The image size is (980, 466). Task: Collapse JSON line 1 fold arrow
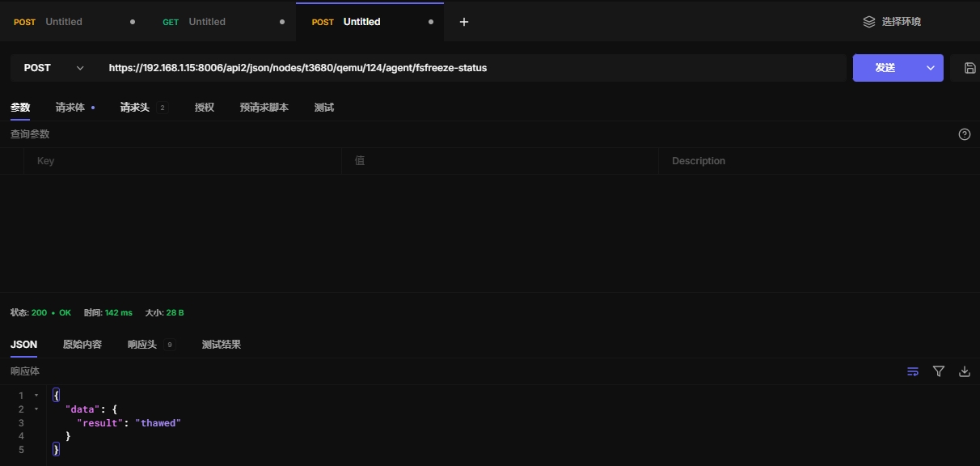(36, 396)
